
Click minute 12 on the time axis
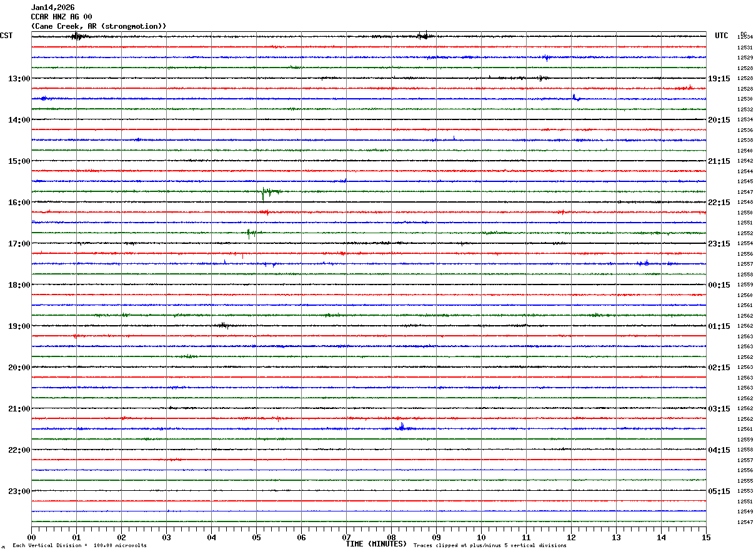(x=571, y=538)
